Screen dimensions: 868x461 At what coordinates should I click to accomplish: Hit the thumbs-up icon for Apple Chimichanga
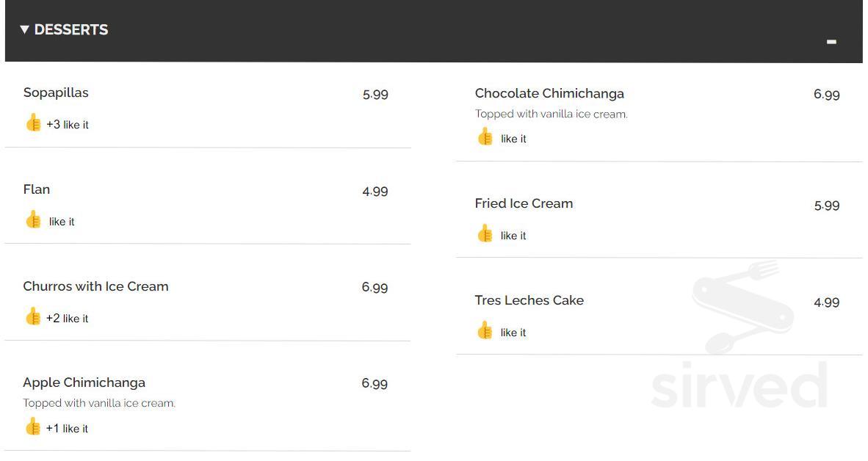[x=32, y=427]
